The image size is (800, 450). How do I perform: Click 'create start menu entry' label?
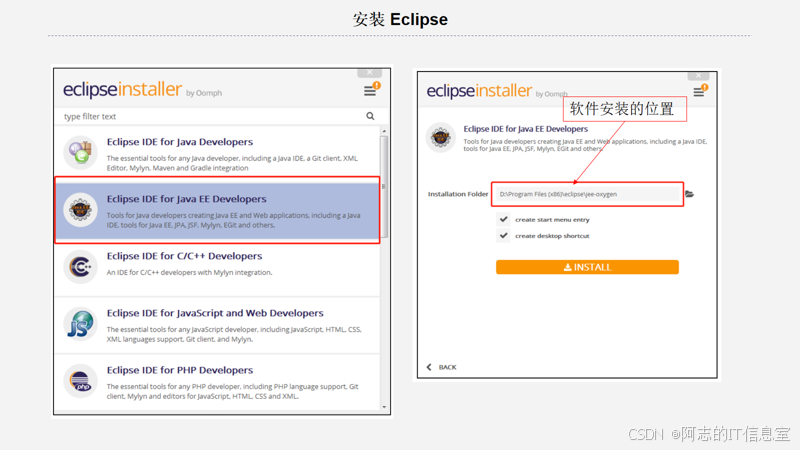point(552,220)
